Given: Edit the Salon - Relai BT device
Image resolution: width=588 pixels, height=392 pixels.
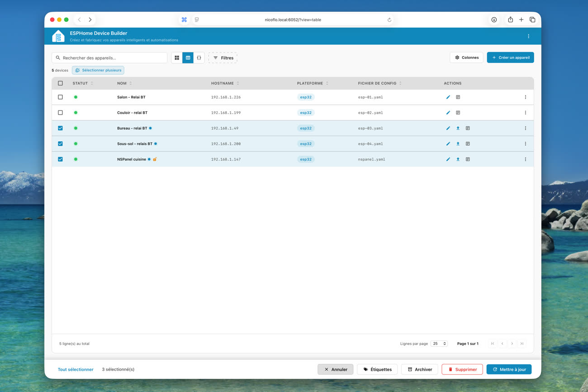Looking at the screenshot, I should 448,97.
